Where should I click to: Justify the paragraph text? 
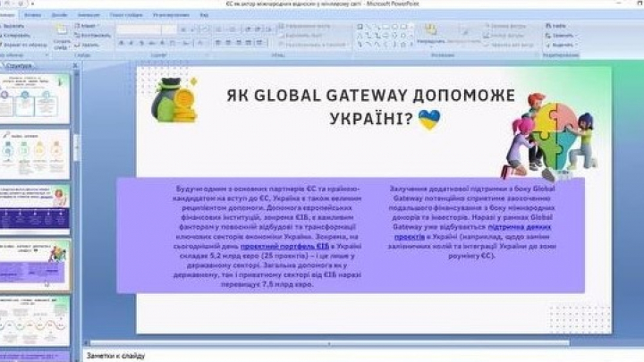tap(248, 43)
